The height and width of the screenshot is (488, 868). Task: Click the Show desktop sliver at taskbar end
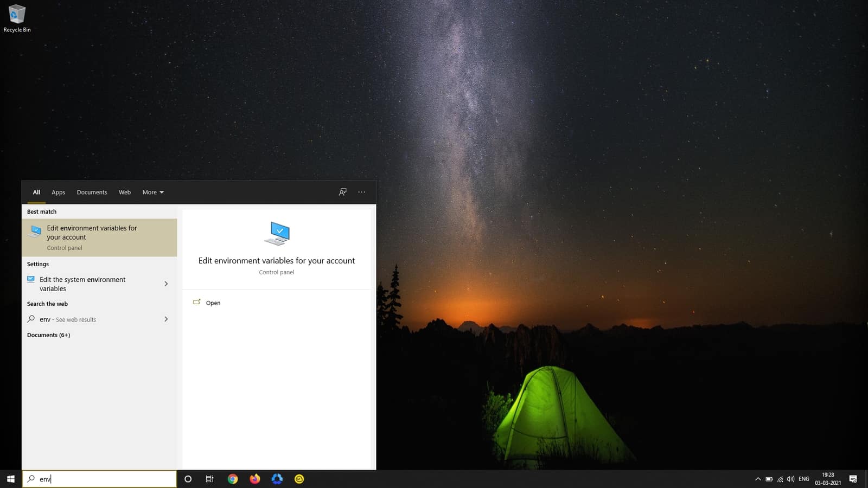click(x=866, y=479)
